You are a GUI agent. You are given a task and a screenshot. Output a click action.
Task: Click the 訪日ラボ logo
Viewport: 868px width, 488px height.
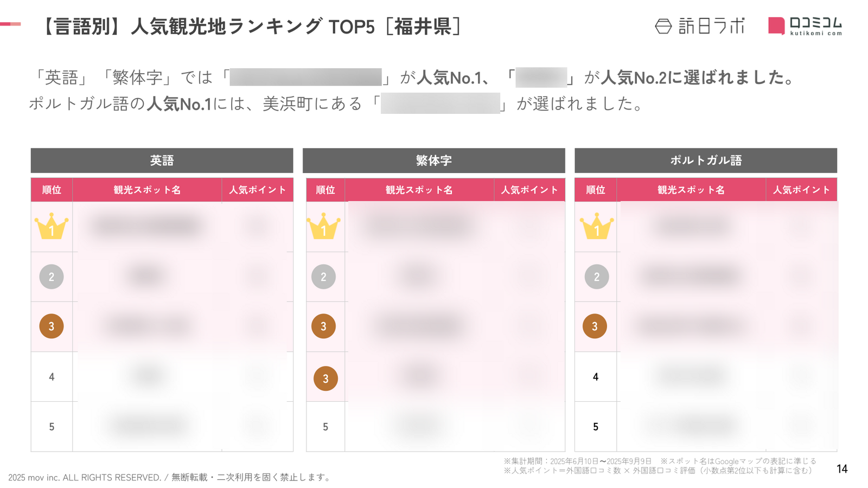pyautogui.click(x=700, y=26)
